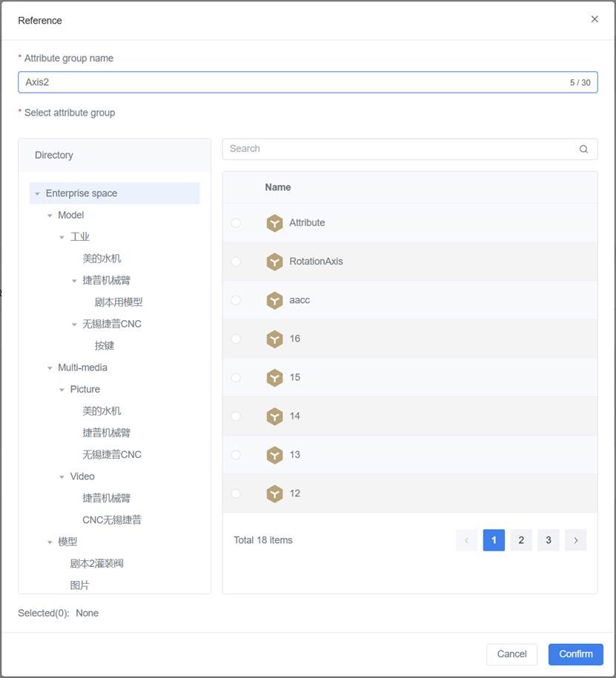Click the cube icon beside 14
Image resolution: width=616 pixels, height=678 pixels.
tap(275, 416)
